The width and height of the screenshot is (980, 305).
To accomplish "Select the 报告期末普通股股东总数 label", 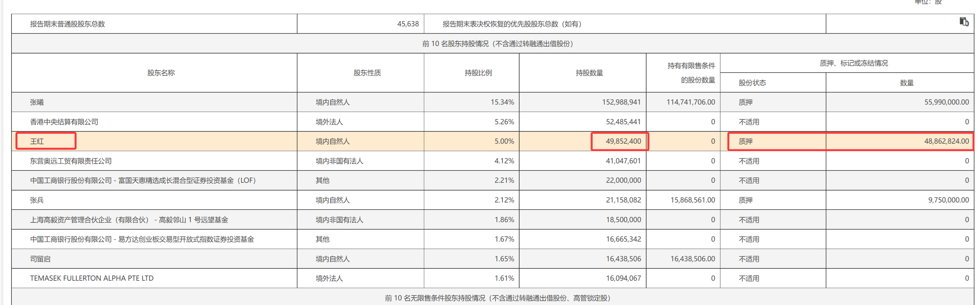I will click(x=67, y=24).
